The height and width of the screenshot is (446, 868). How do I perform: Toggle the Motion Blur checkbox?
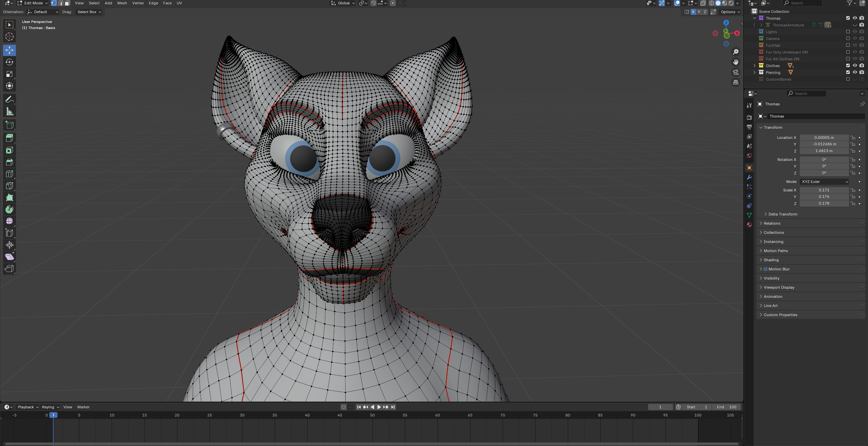coord(766,269)
